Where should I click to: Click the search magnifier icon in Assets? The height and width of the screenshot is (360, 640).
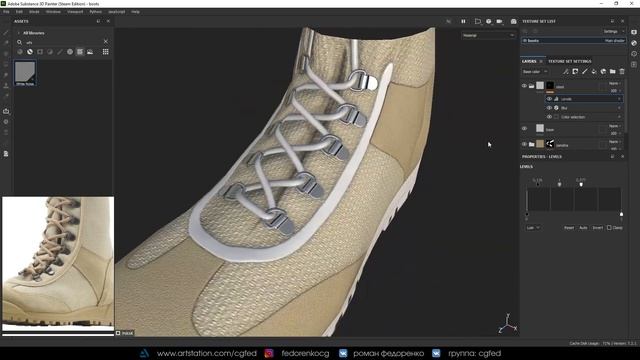(20, 42)
